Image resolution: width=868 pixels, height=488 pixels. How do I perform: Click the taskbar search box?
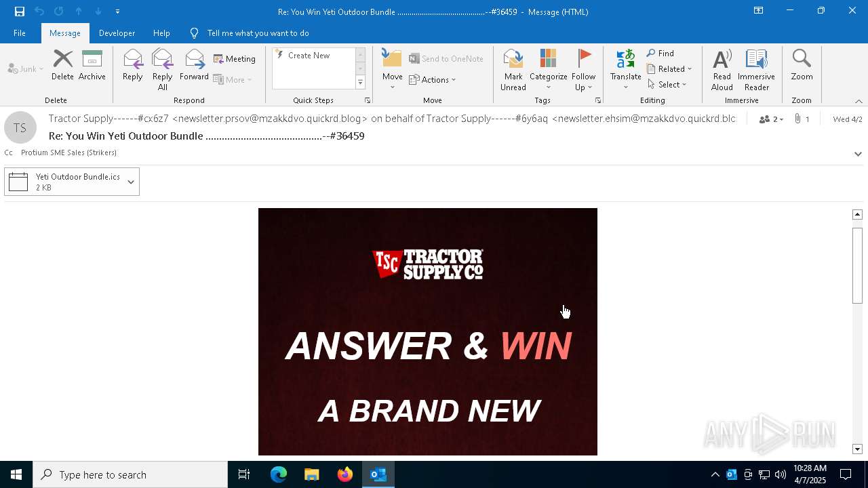click(130, 474)
